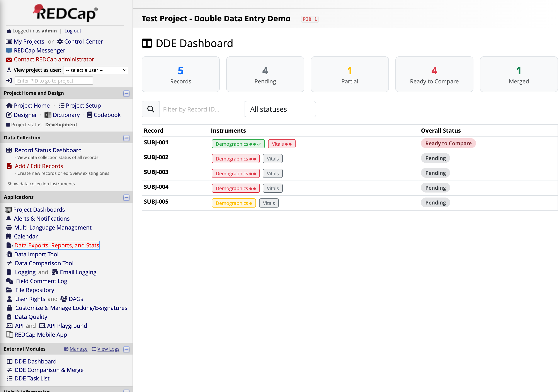
Task: Click SUBJ-003 Vitals badge
Action: 273,173
